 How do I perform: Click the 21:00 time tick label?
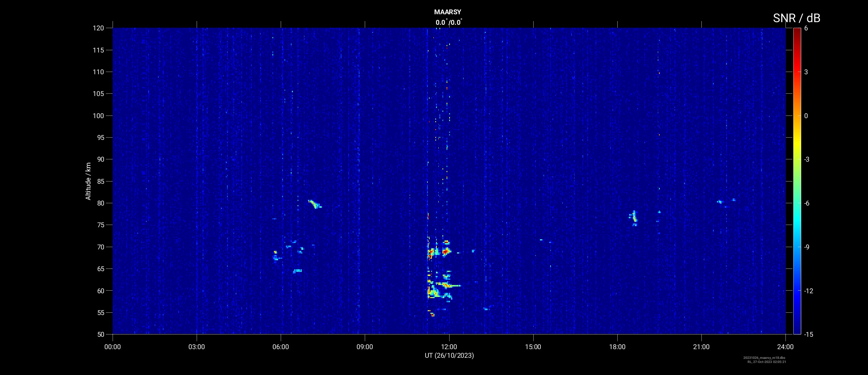(x=701, y=347)
